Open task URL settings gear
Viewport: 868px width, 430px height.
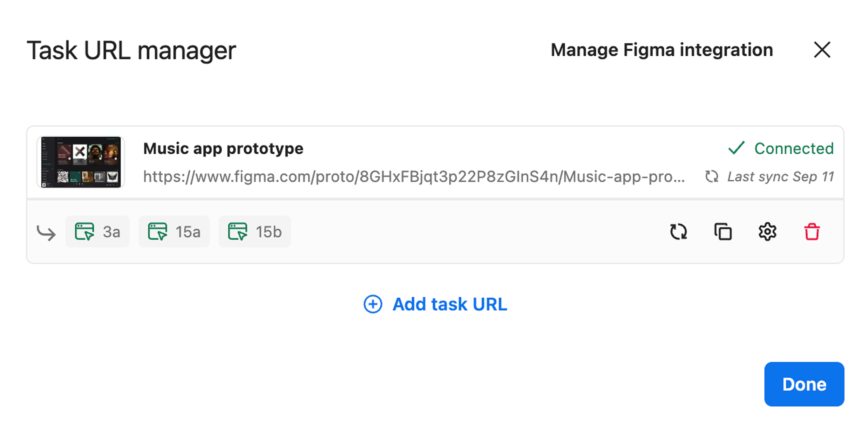pos(767,232)
